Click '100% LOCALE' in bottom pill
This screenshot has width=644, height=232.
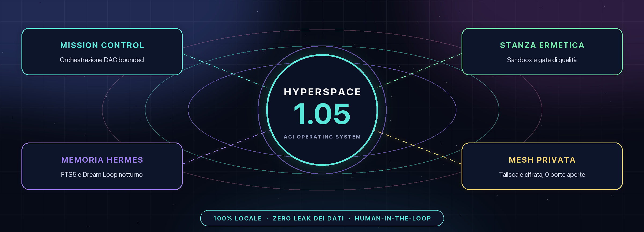[x=237, y=218]
